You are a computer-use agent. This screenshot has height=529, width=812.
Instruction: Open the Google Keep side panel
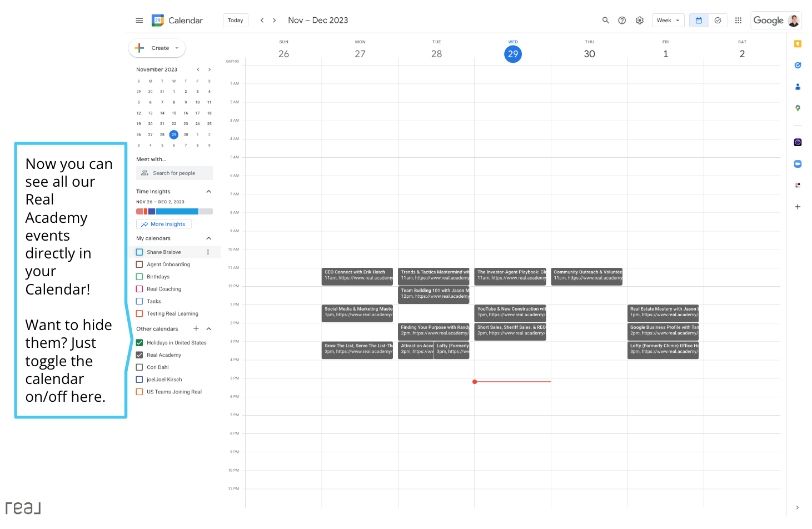(x=798, y=43)
